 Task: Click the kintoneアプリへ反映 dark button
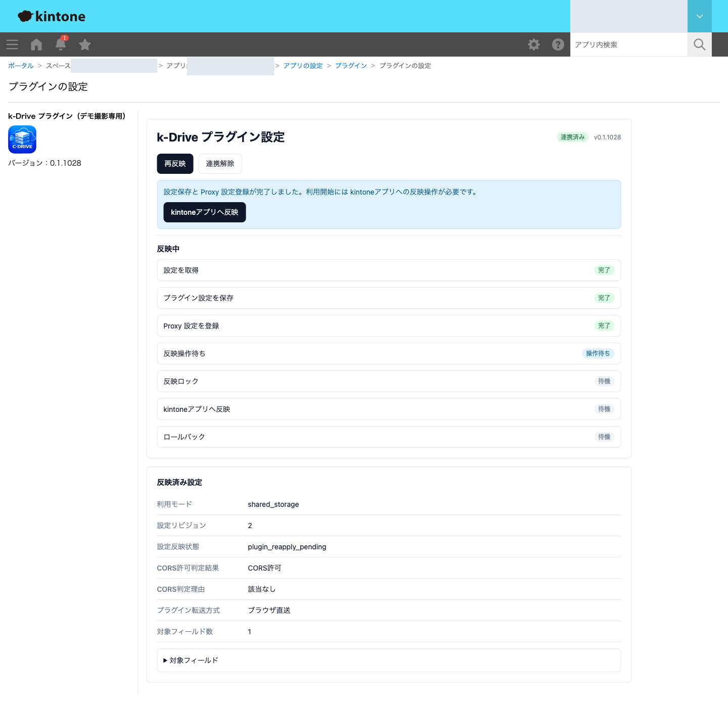point(205,212)
